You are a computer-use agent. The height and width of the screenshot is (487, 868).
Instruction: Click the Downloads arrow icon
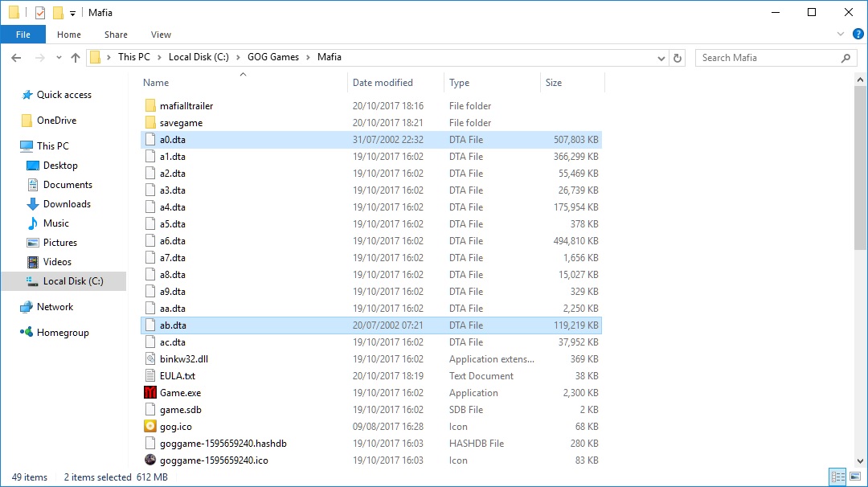[33, 204]
